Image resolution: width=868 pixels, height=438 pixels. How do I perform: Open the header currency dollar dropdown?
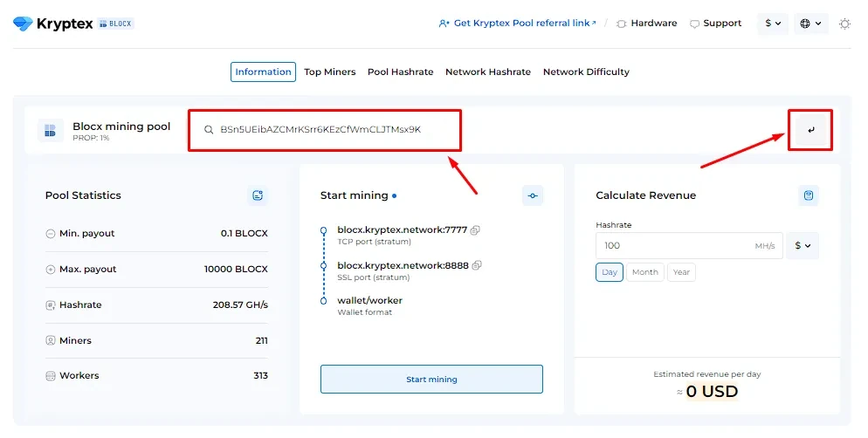[773, 24]
